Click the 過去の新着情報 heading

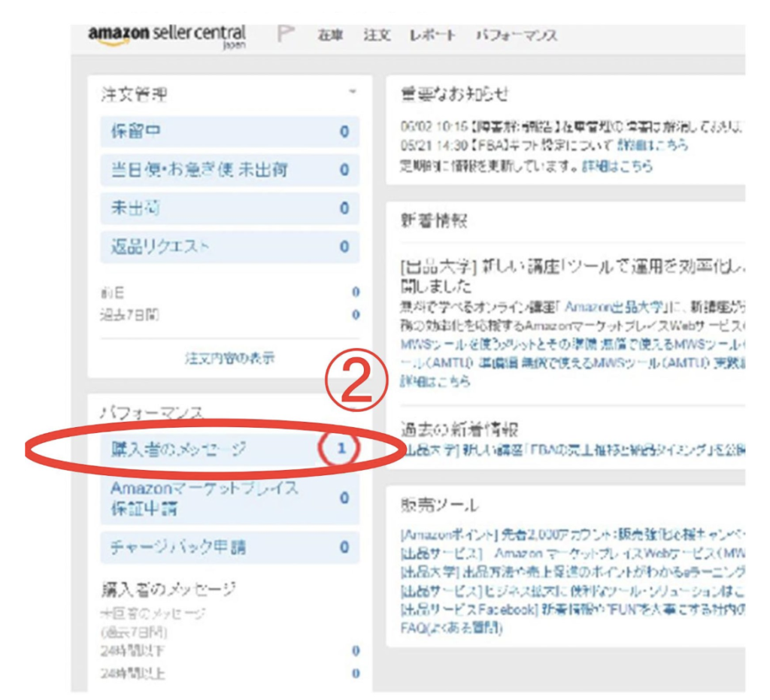(459, 429)
